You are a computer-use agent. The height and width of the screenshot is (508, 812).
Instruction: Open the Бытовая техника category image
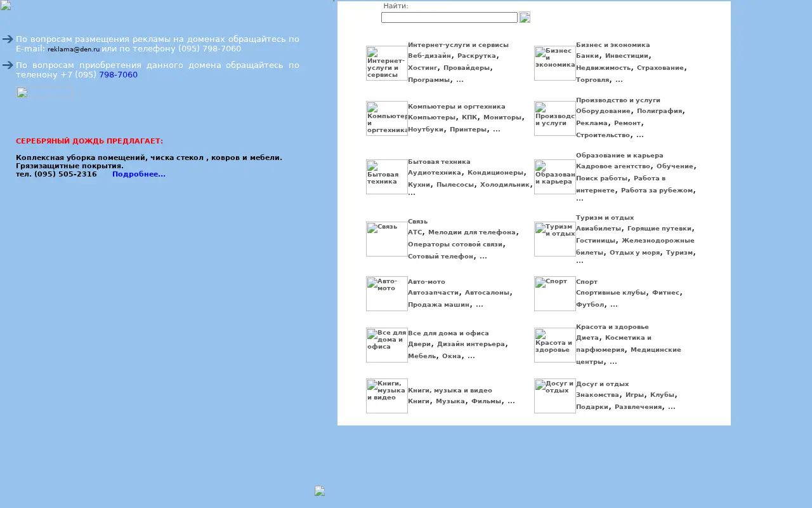(387, 177)
